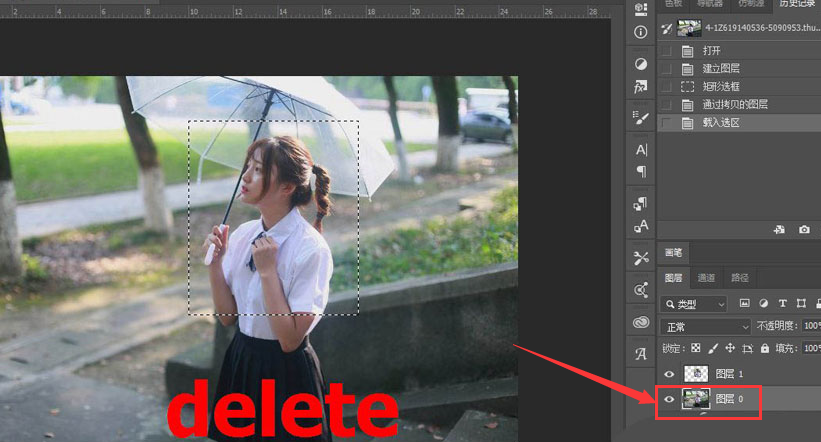Open the Paragraph Styles panel icon
The width and height of the screenshot is (821, 442).
click(x=640, y=203)
